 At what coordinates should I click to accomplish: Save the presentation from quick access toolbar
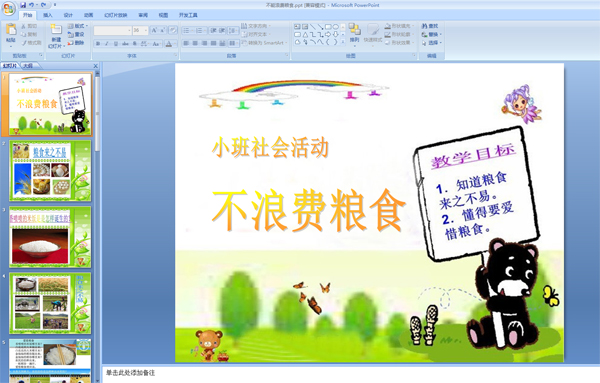tap(23, 5)
